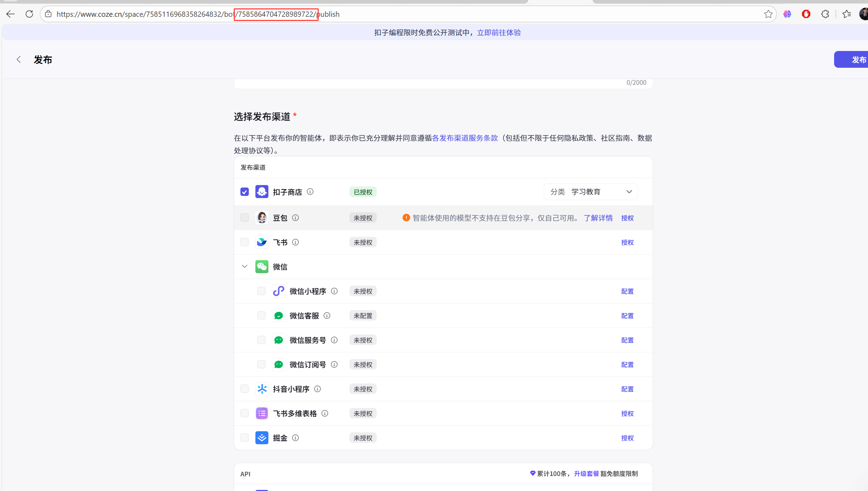The width and height of the screenshot is (868, 491).
Task: Click the 抖音小程序 logo icon
Action: coord(262,389)
